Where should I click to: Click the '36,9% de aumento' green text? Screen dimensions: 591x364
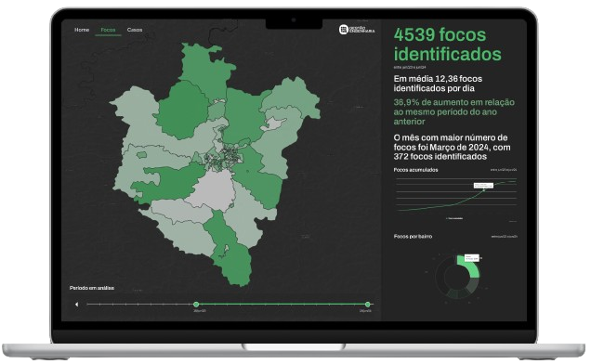coord(453,112)
